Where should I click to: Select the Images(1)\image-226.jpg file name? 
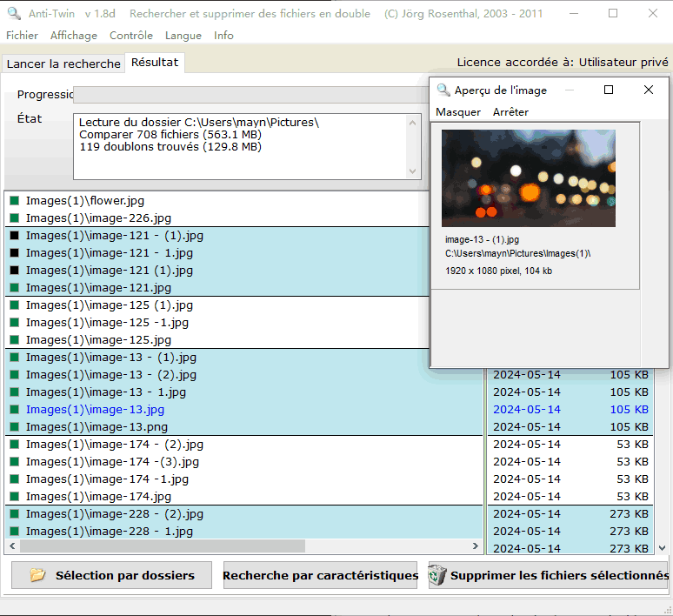tap(98, 218)
